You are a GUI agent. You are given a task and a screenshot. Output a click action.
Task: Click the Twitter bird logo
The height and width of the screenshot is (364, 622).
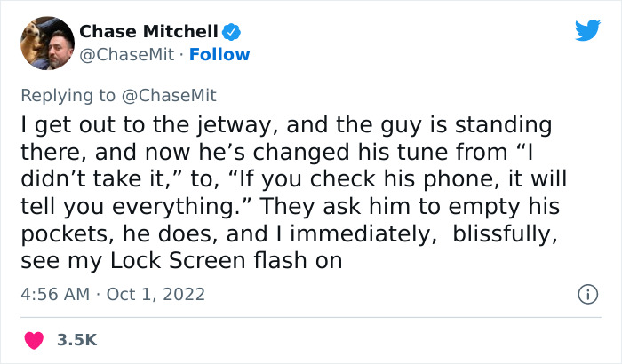coord(587,31)
